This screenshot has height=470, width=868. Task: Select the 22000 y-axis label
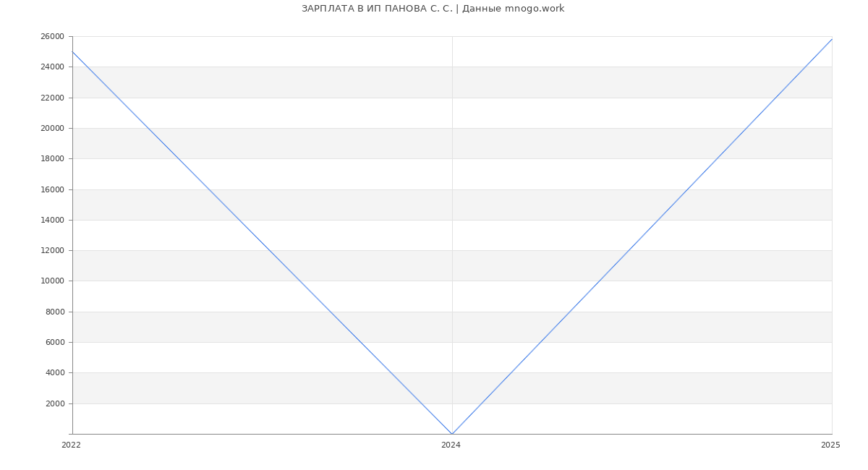point(52,98)
